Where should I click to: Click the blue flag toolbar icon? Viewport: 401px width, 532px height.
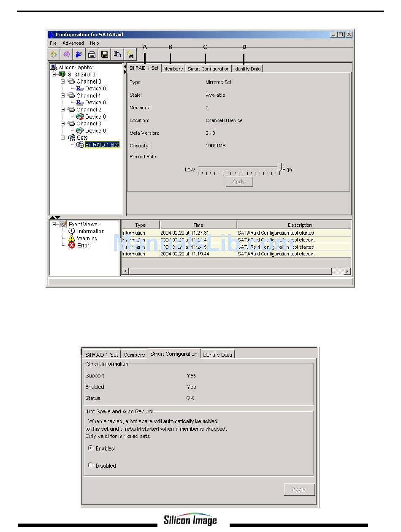79,54
